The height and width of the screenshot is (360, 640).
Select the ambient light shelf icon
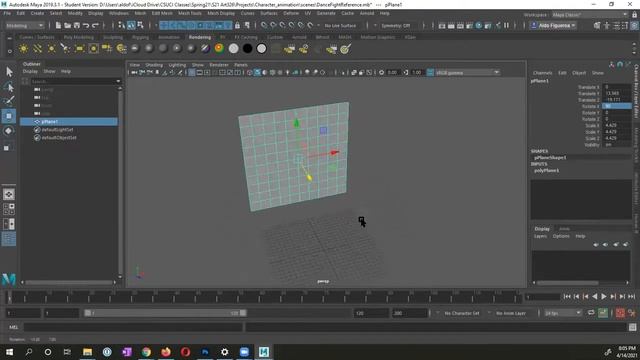pos(24,49)
